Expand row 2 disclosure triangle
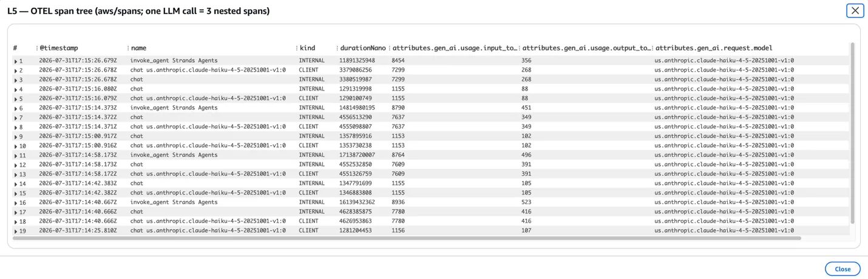 [x=16, y=71]
